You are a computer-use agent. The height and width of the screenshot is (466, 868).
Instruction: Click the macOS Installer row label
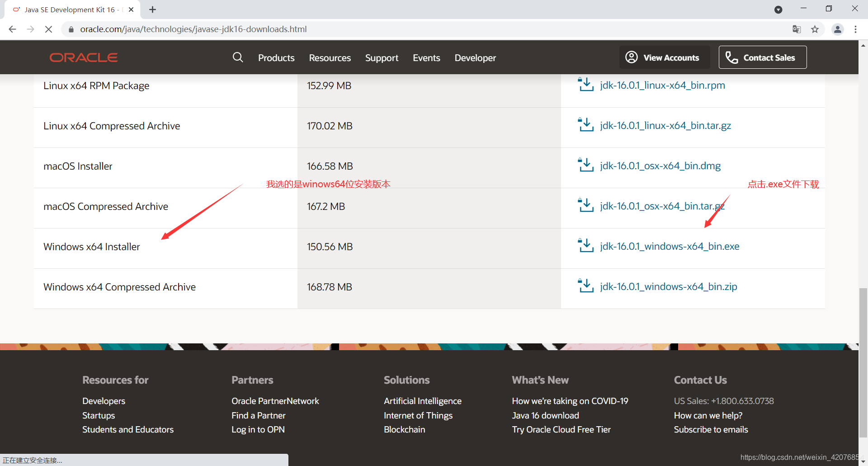point(78,166)
